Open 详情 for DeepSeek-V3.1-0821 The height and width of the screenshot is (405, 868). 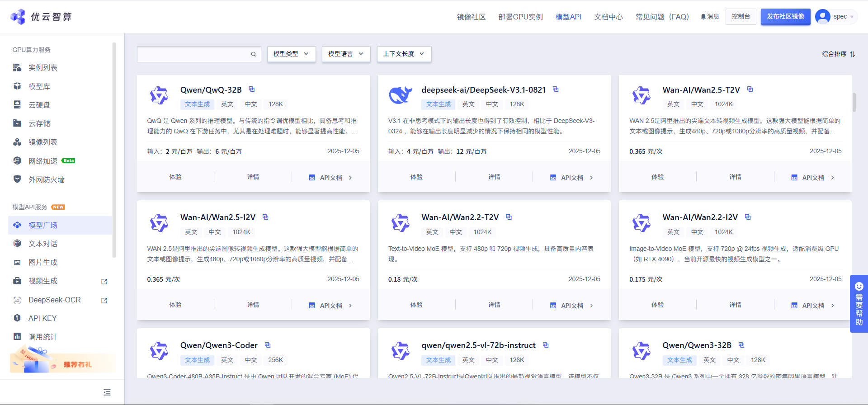coord(494,177)
